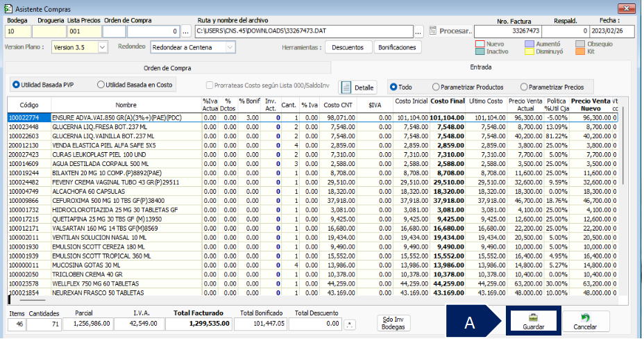644x339 pixels.
Task: Select the Todo radio button
Action: click(393, 87)
